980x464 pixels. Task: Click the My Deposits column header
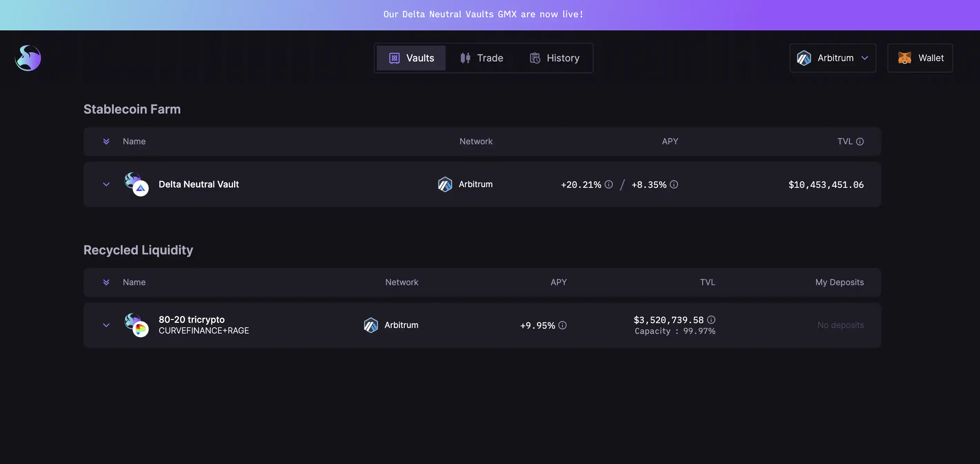click(839, 282)
